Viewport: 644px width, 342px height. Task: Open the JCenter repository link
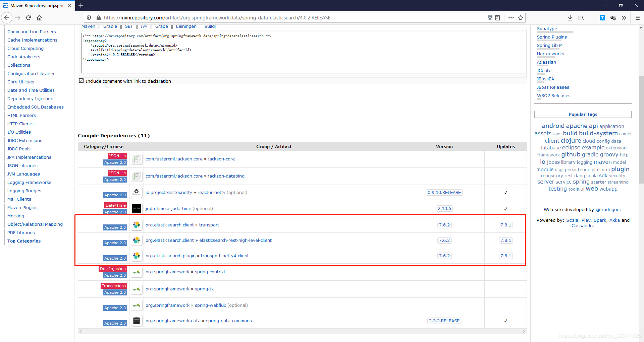pos(545,70)
